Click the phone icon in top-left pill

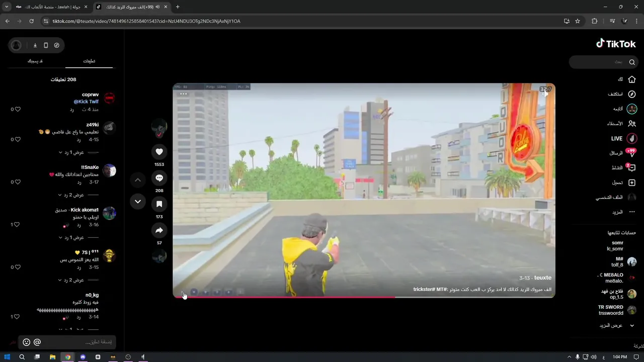tap(46, 45)
